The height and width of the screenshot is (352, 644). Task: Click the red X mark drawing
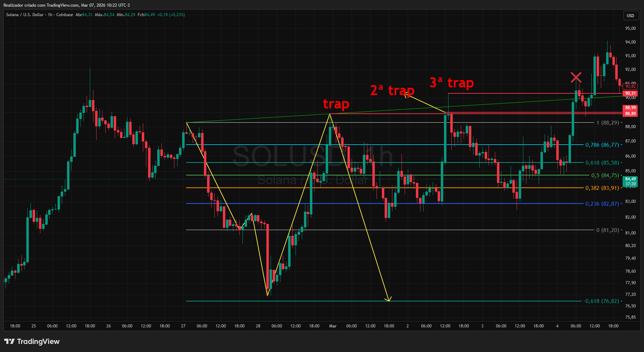click(576, 77)
